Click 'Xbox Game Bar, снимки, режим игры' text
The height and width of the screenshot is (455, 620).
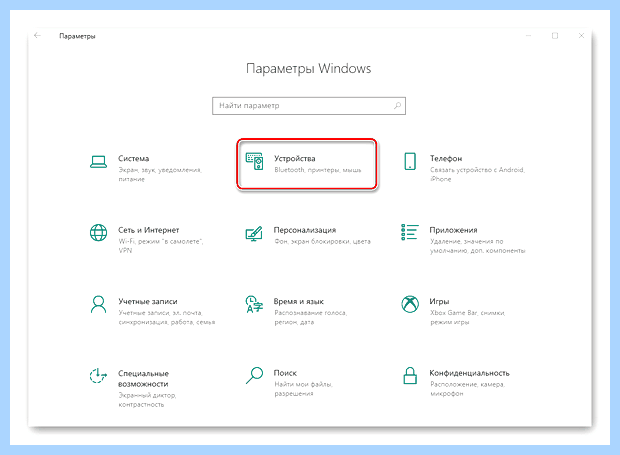pos(467,317)
